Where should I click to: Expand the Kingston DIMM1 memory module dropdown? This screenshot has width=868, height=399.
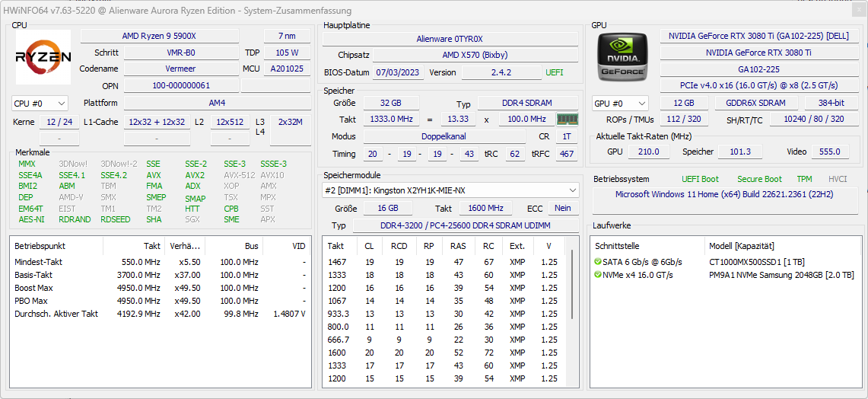[450, 190]
